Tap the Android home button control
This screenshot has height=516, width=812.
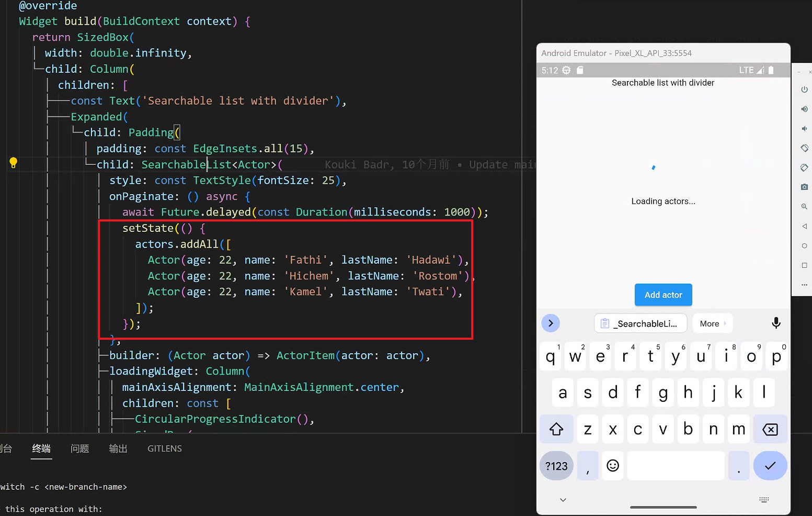pyautogui.click(x=804, y=245)
